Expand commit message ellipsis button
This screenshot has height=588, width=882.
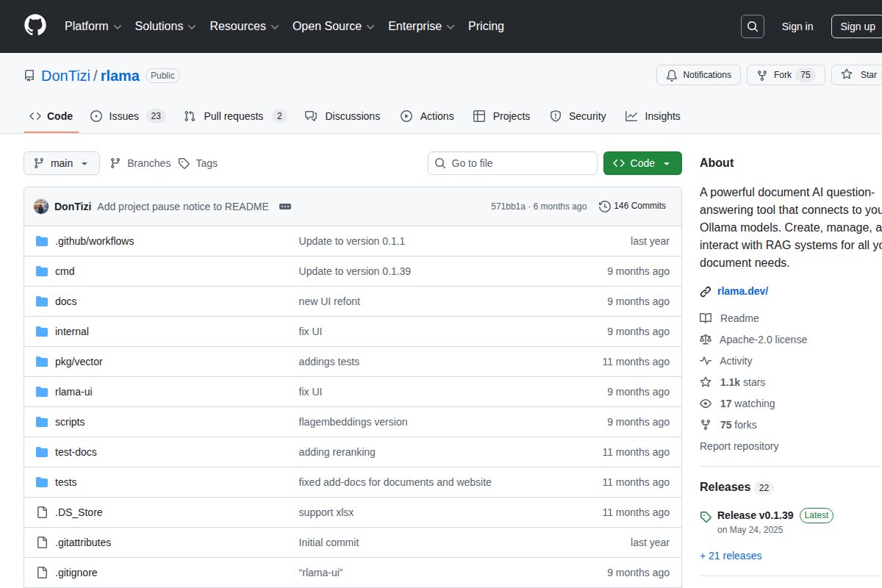tap(285, 207)
